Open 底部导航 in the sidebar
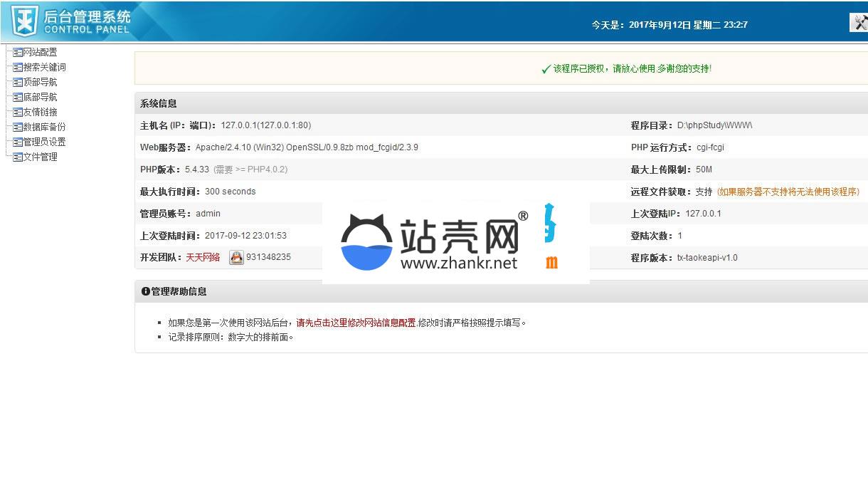The image size is (868, 485). click(40, 97)
